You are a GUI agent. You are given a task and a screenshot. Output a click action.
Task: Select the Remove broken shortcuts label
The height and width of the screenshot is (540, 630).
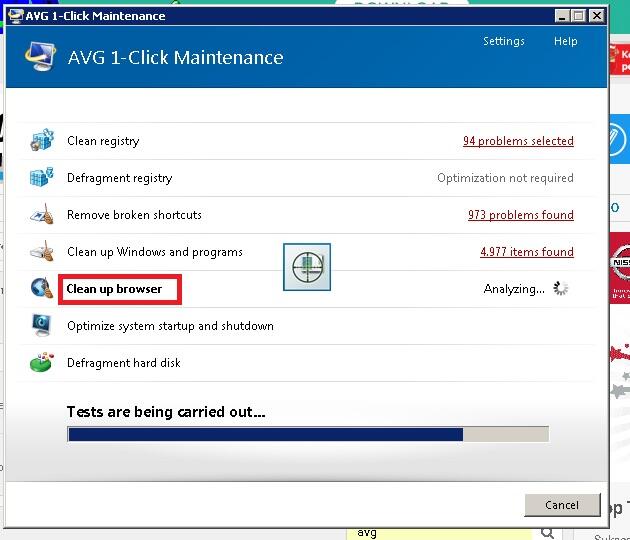point(134,215)
